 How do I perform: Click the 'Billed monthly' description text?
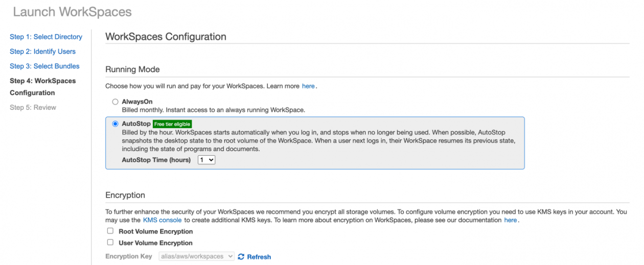pyautogui.click(x=213, y=110)
